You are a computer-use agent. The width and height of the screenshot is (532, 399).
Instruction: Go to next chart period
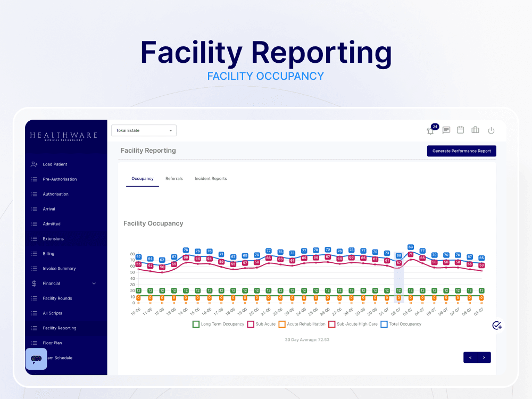484,358
